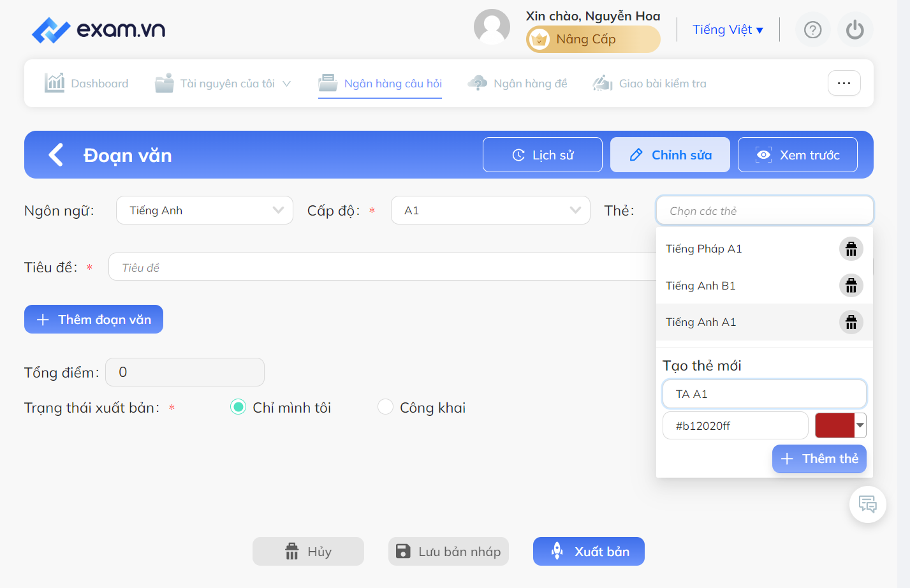
Task: Go to the Dashboard tab
Action: coord(86,84)
